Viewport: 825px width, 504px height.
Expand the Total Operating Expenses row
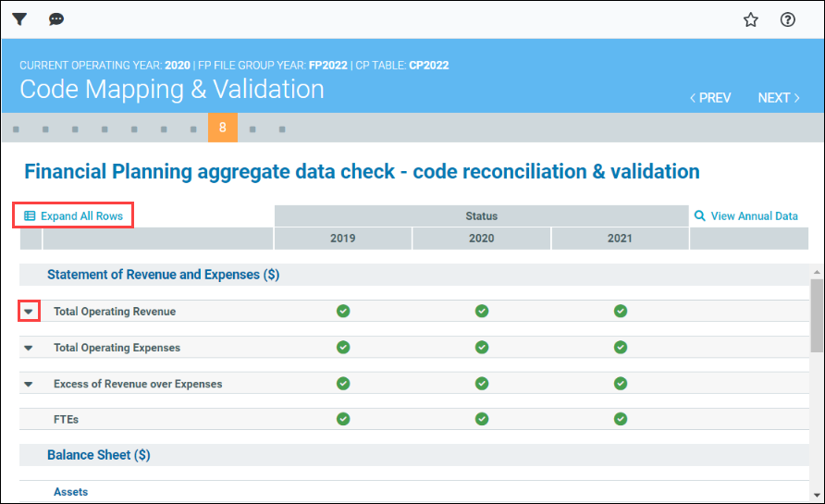(x=29, y=349)
